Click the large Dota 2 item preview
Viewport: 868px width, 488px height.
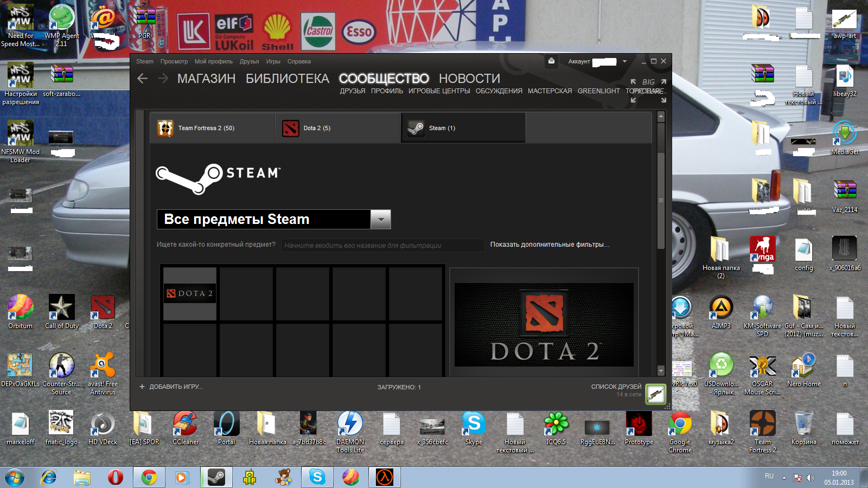[x=544, y=325]
